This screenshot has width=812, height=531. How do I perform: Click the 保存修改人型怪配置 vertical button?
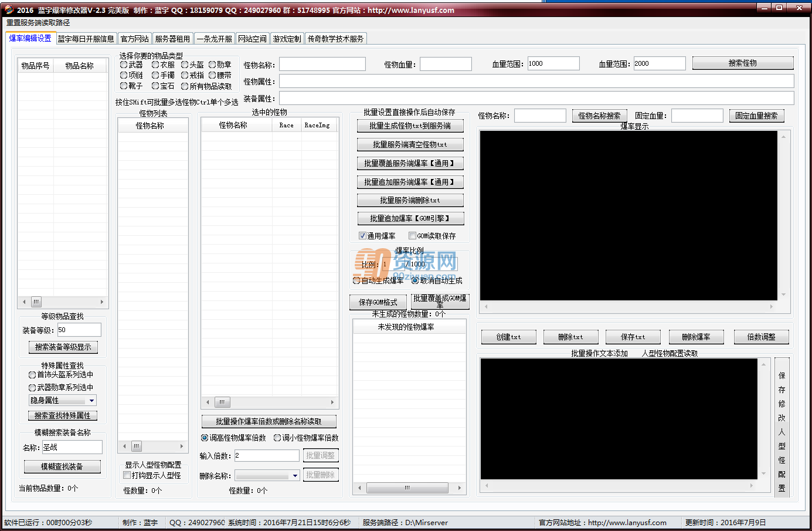click(x=782, y=428)
